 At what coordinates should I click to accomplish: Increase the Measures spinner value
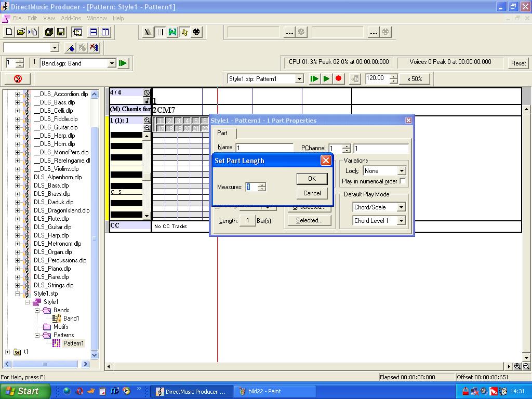262,184
